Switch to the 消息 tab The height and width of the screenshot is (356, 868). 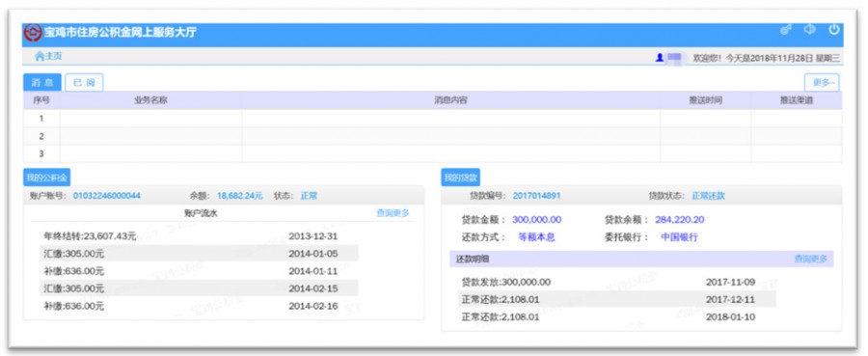pyautogui.click(x=42, y=83)
